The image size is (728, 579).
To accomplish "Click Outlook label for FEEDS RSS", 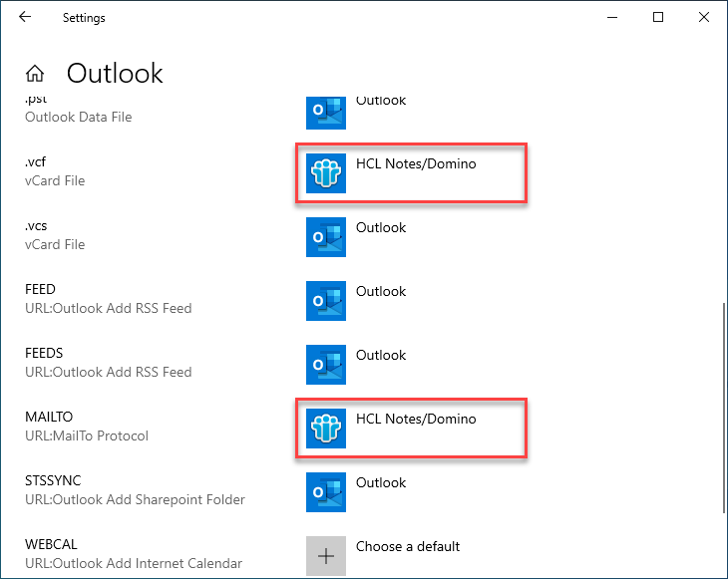I will [381, 356].
